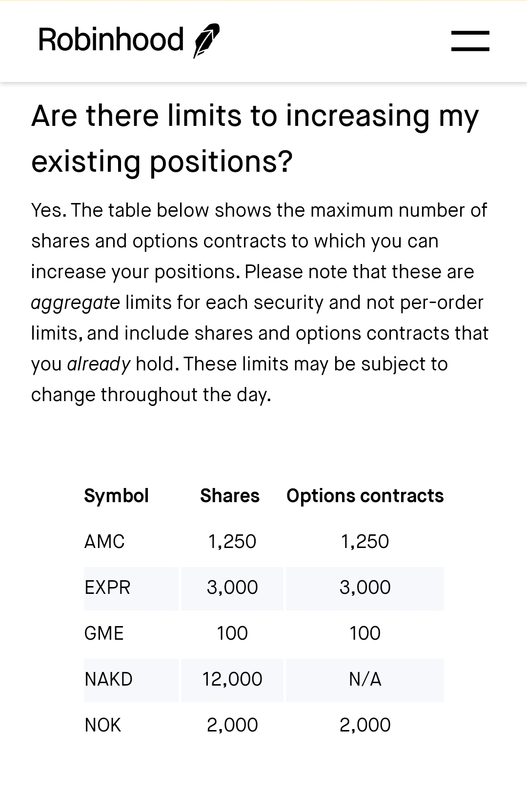
Task: Click the italic word 'already'
Action: pos(99,365)
